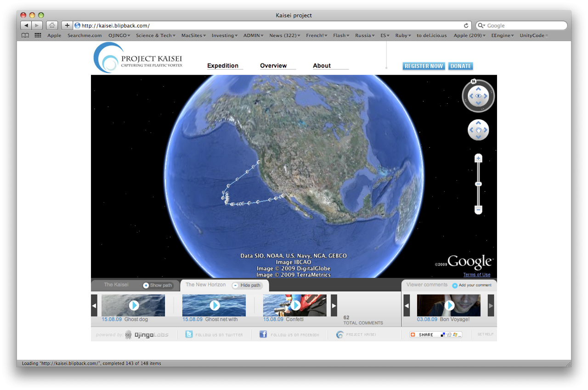This screenshot has height=390, width=588.
Task: Go to previous viewer comment
Action: [407, 306]
